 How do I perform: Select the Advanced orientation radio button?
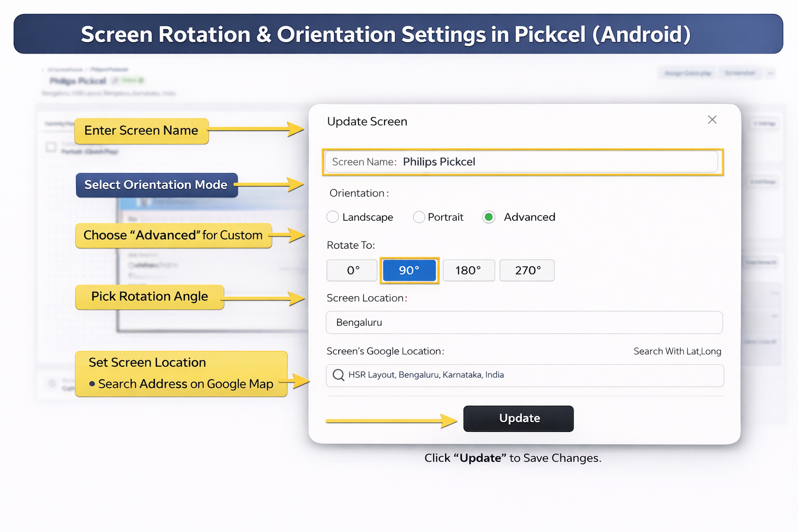tap(488, 217)
